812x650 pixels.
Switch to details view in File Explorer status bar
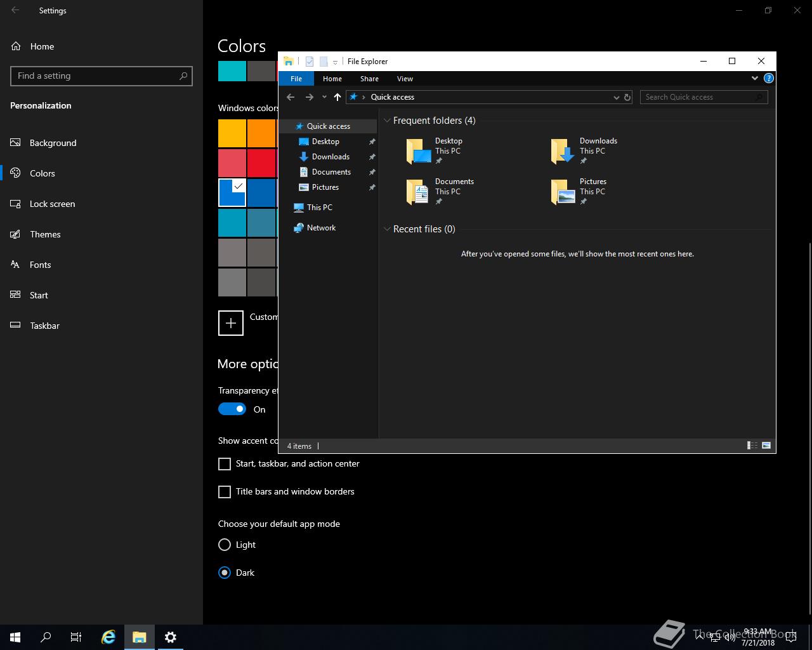tap(752, 446)
